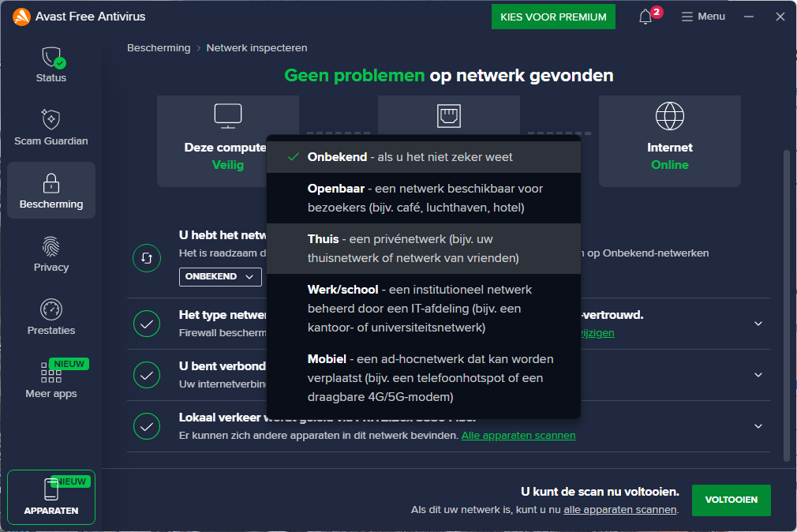Screen dimensions: 797x532
Task: Open the Privacy fingerprint section
Action: tap(51, 254)
